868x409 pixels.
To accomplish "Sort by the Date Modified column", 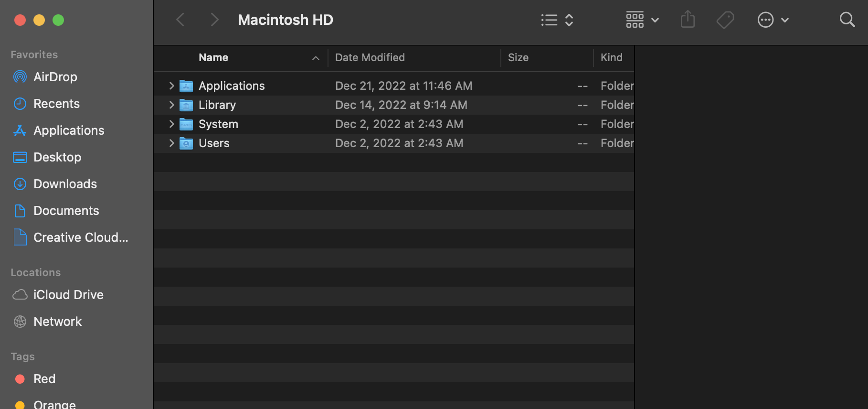I will [370, 57].
